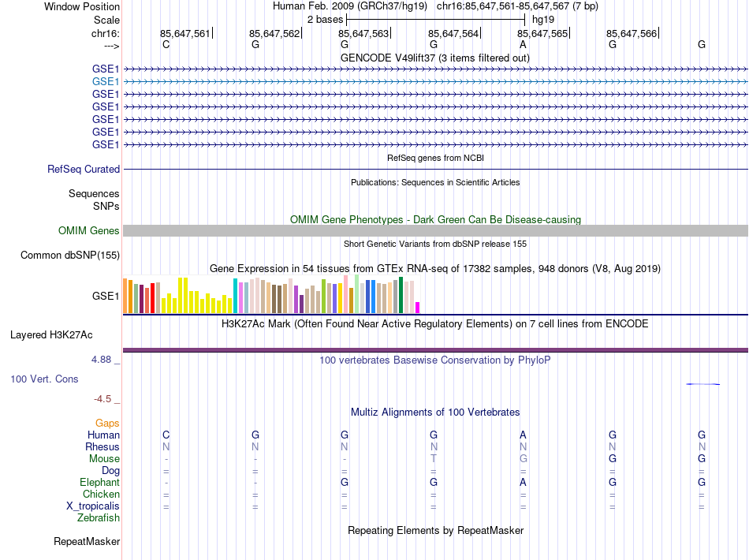Click the orange Gaps label

tap(107, 424)
